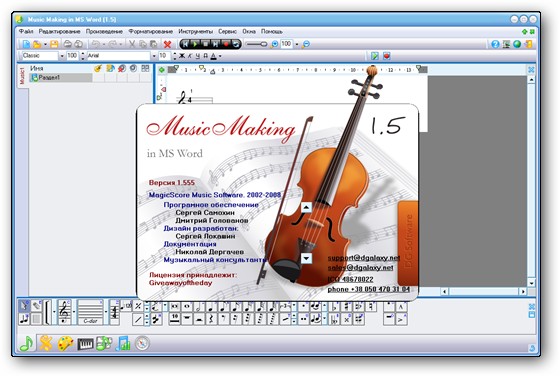The width and height of the screenshot is (560, 376).
Task: Open the paint palette panel tab
Action: (66, 344)
